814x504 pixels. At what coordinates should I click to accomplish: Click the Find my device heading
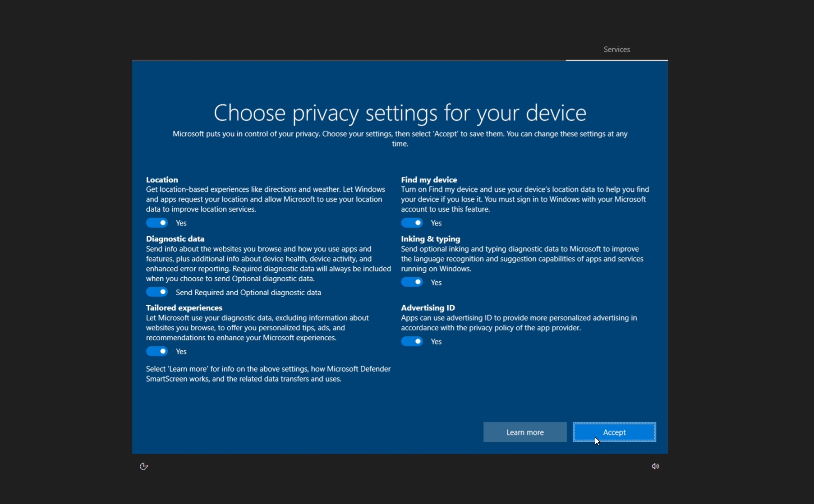tap(429, 179)
